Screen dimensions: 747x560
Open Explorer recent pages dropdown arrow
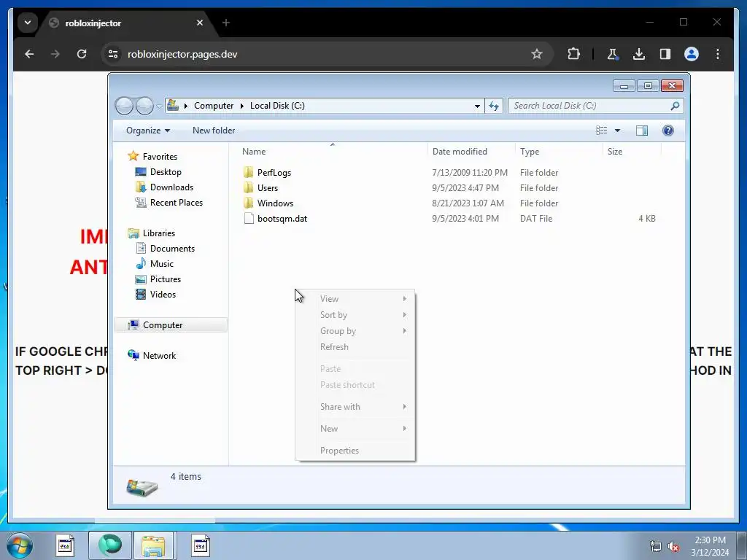159,106
